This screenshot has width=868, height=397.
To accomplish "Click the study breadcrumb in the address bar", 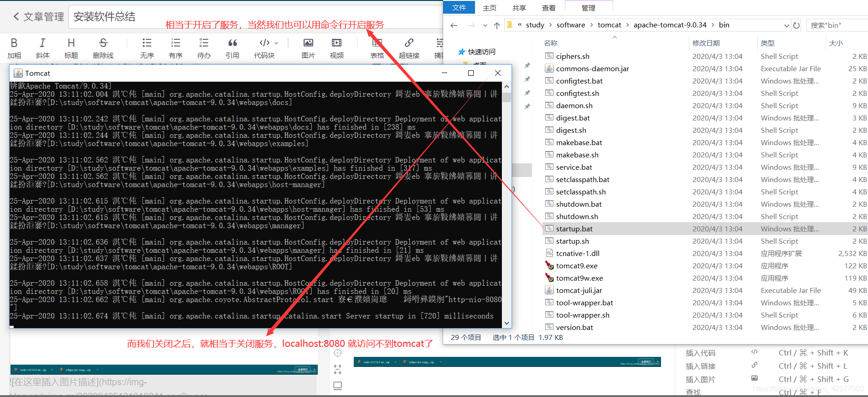I will (x=535, y=25).
